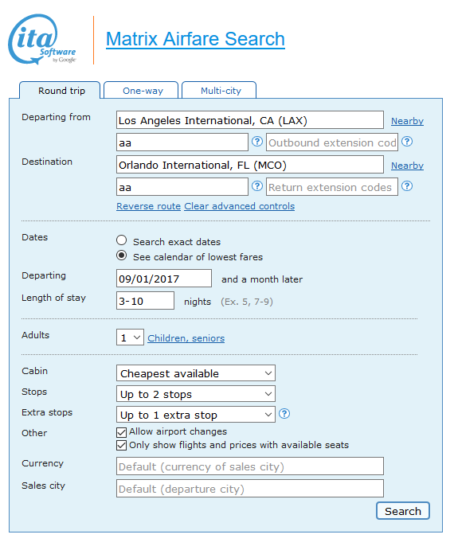Click the Search button

[403, 511]
